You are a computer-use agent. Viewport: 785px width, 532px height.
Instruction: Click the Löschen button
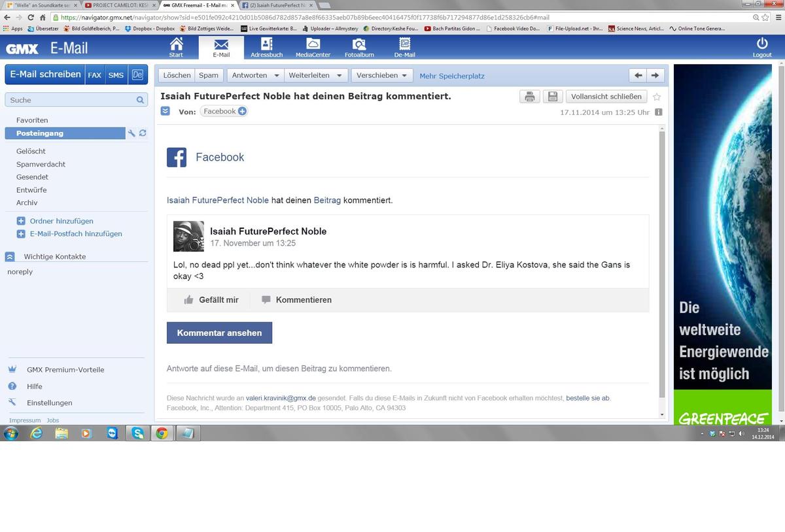tap(177, 76)
